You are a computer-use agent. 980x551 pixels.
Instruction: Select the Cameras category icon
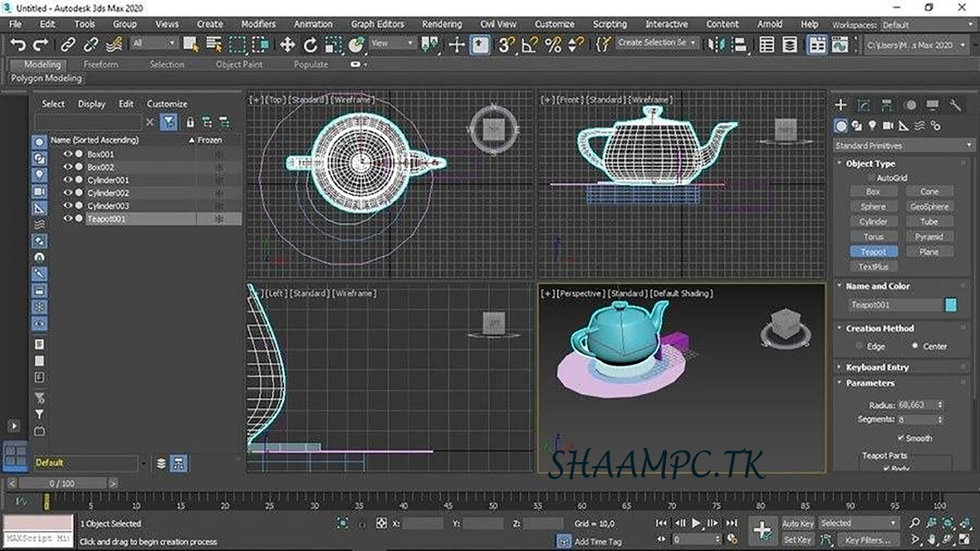tap(888, 126)
